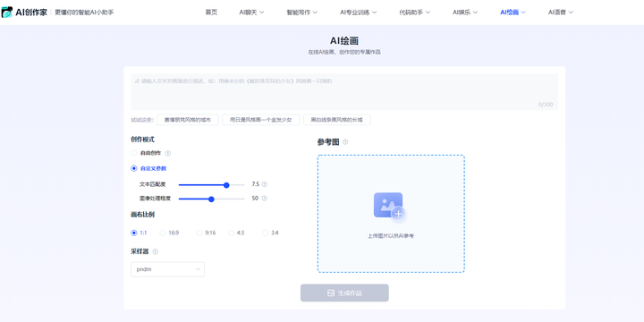Use suggestion 赛博朋克风格的城市
Viewport: 644px width, 322px height.
(x=188, y=120)
